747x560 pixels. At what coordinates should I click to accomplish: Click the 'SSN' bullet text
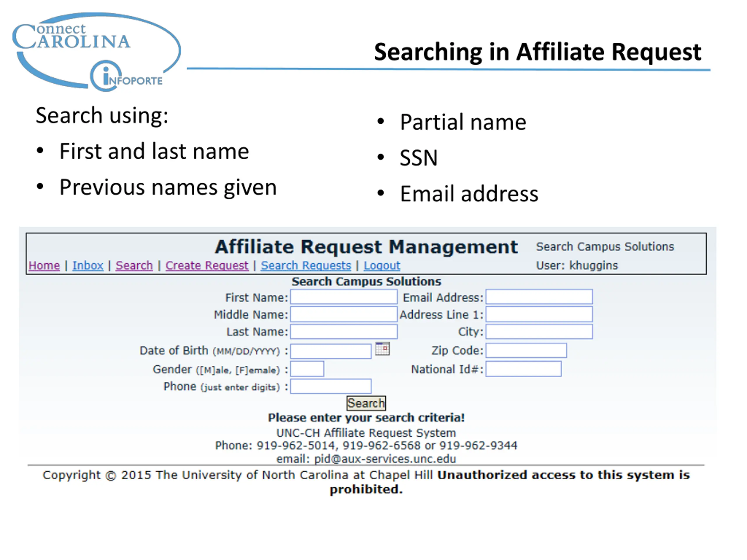tap(419, 158)
